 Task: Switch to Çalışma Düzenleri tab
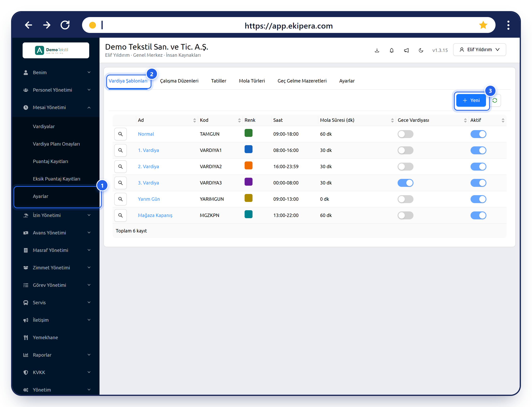(179, 81)
